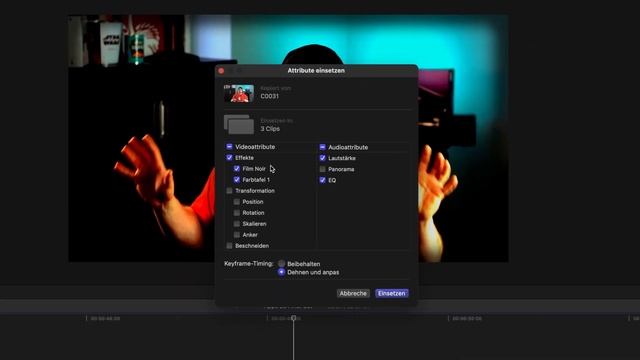Click the Einsetzen button

[391, 293]
